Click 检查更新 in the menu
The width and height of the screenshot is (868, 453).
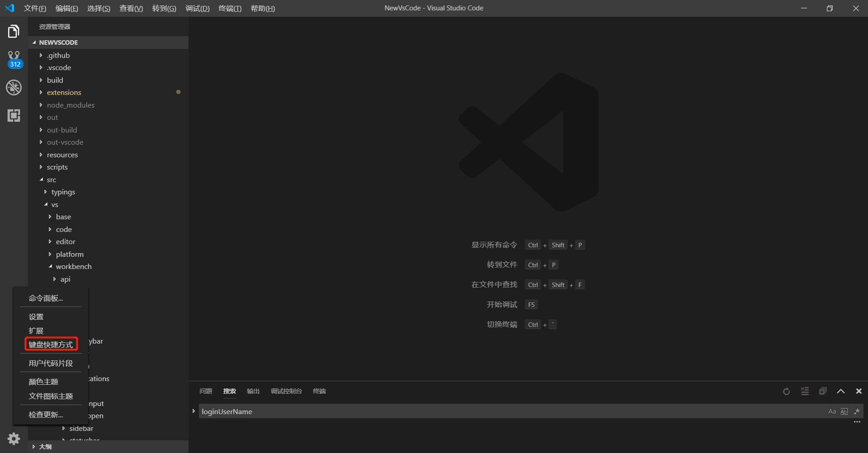pos(47,414)
